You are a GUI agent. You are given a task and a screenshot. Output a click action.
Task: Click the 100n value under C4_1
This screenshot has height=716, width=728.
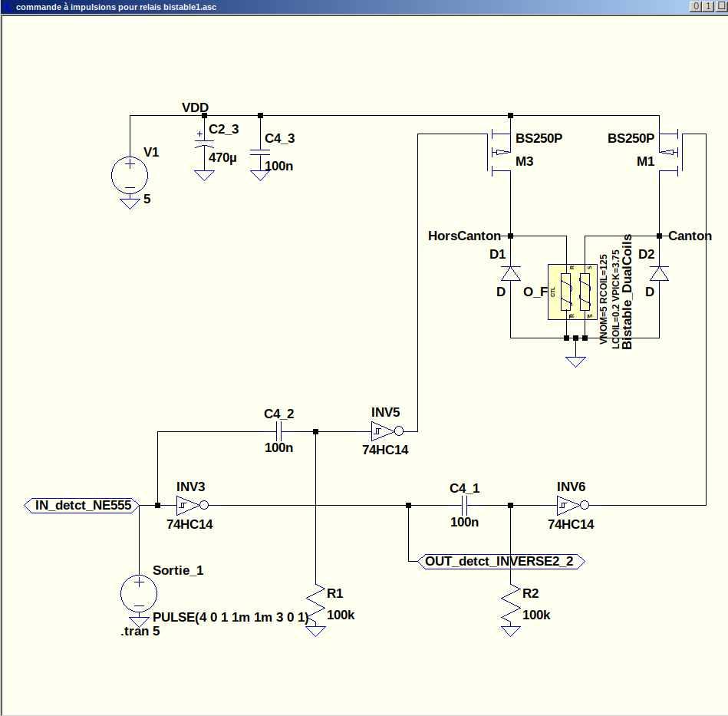[x=464, y=522]
